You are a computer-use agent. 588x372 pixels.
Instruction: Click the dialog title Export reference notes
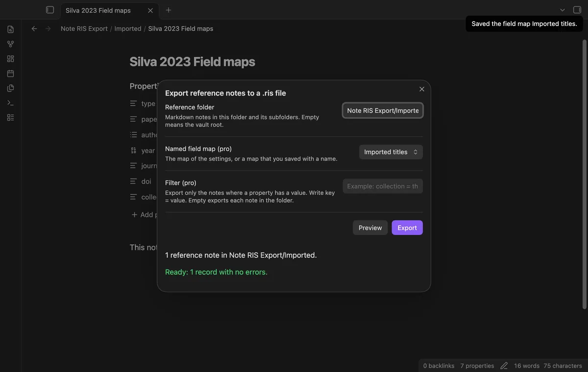[225, 93]
